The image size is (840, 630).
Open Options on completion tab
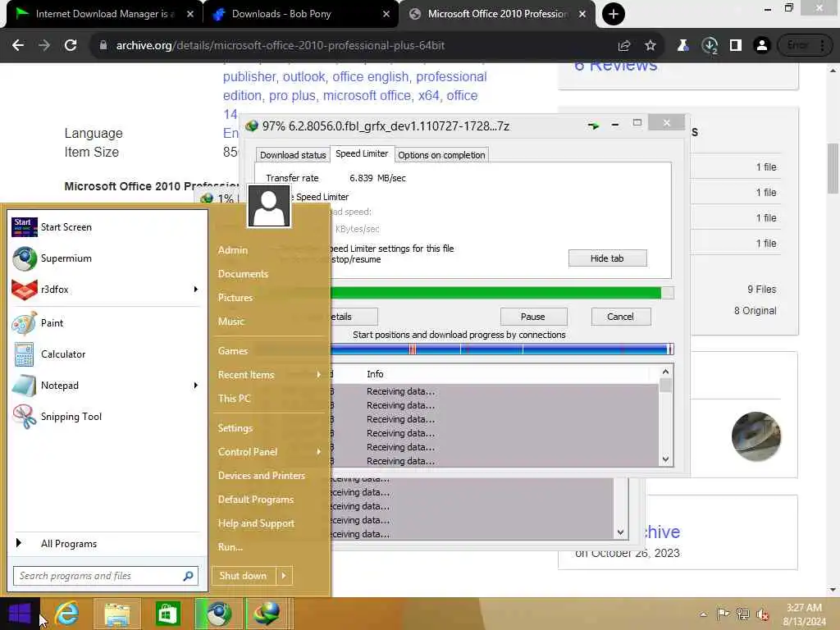pos(441,155)
